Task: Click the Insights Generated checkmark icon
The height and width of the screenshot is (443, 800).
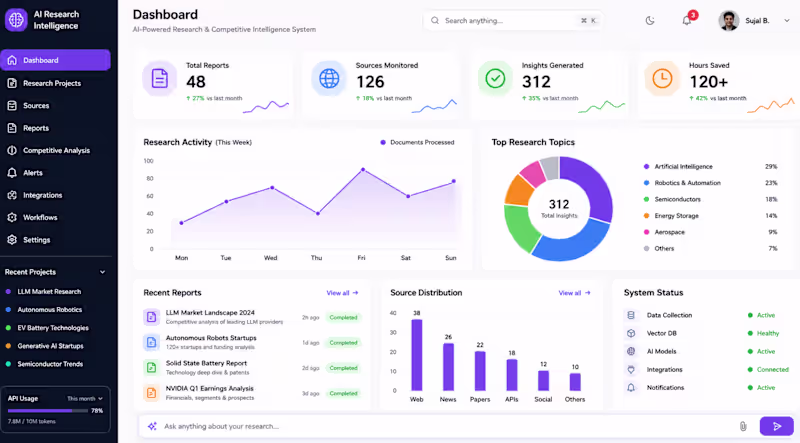Action: click(x=495, y=79)
